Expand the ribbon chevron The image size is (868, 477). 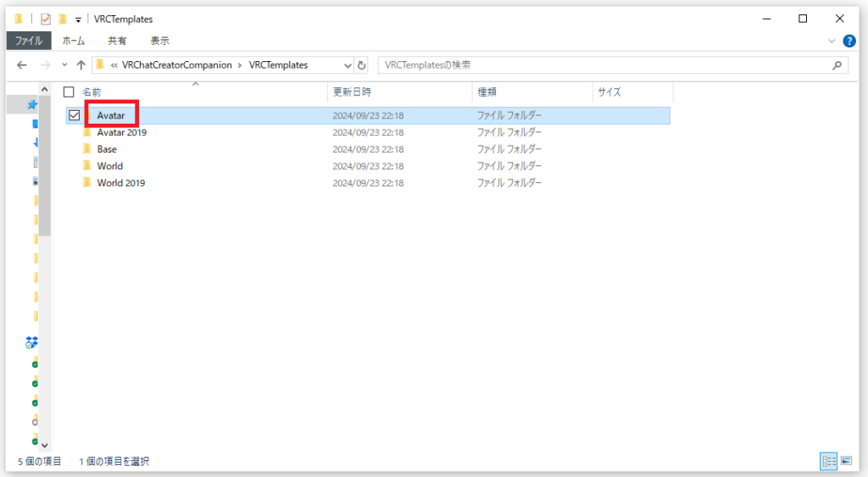[x=832, y=41]
